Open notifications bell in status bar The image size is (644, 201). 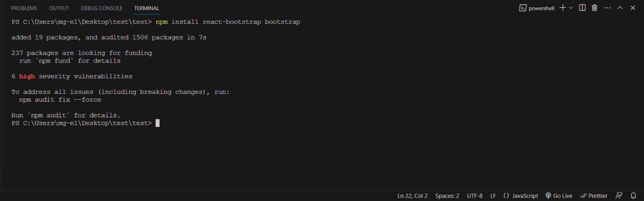(x=633, y=195)
